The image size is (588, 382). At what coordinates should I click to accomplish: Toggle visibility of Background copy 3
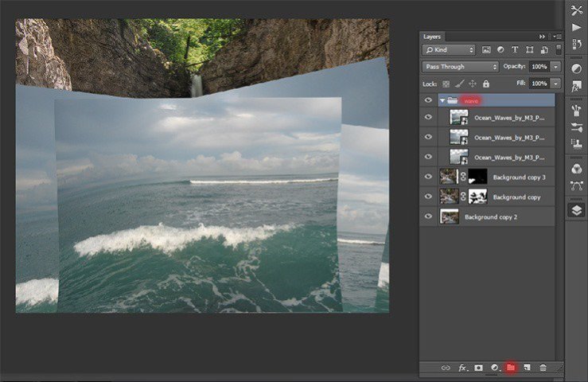click(428, 177)
